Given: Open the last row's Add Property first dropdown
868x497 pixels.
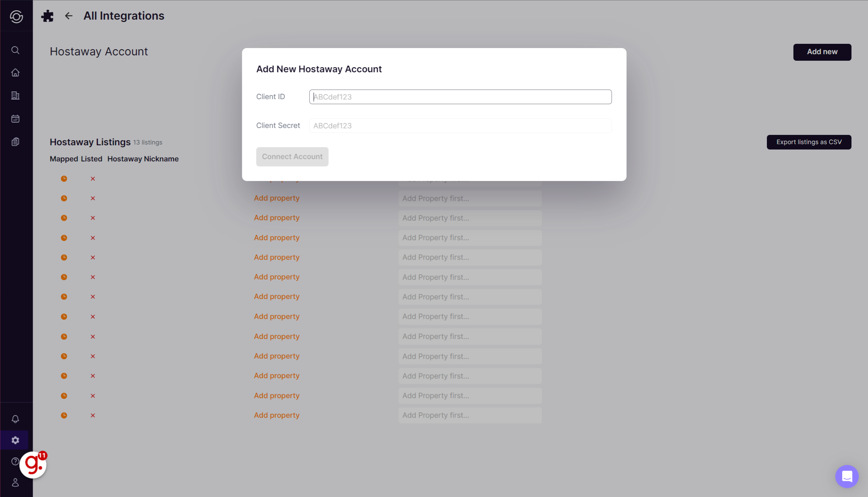Looking at the screenshot, I should [470, 415].
